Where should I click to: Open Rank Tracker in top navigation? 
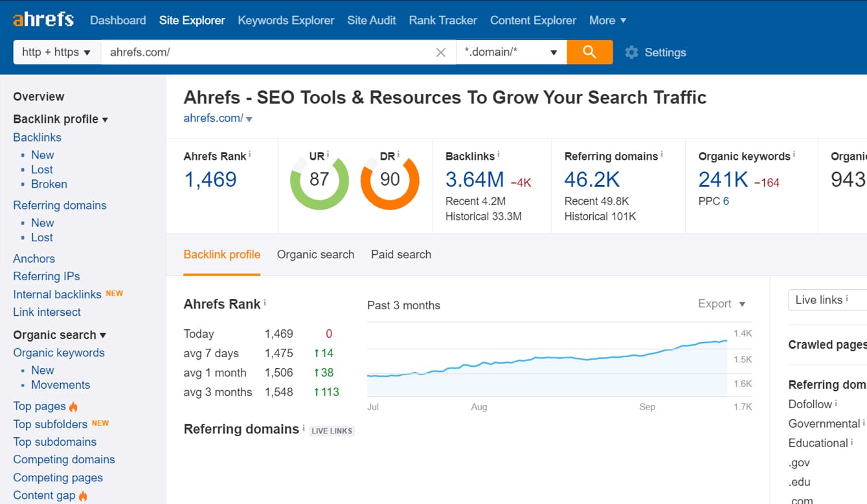point(443,20)
